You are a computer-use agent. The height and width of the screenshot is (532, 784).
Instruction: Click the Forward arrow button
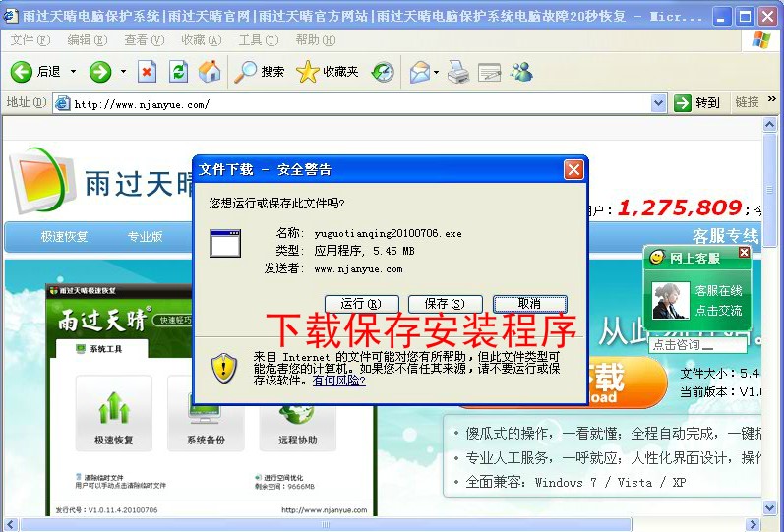point(100,72)
